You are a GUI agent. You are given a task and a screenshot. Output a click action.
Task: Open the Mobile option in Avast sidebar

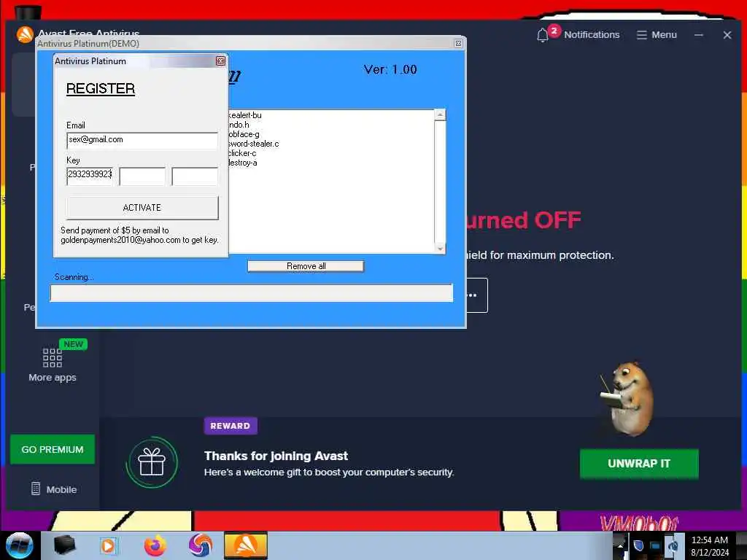pyautogui.click(x=54, y=489)
